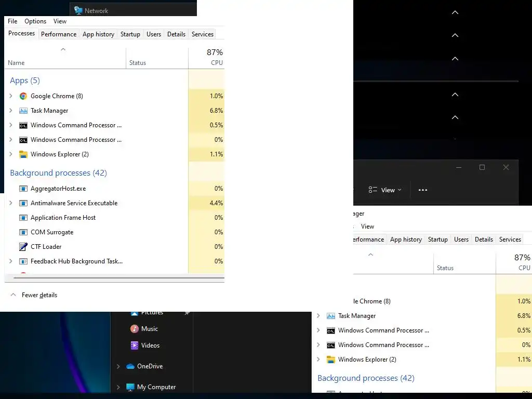The width and height of the screenshot is (532, 399).
Task: Sort by the Name column header, front window
Action: (65, 58)
